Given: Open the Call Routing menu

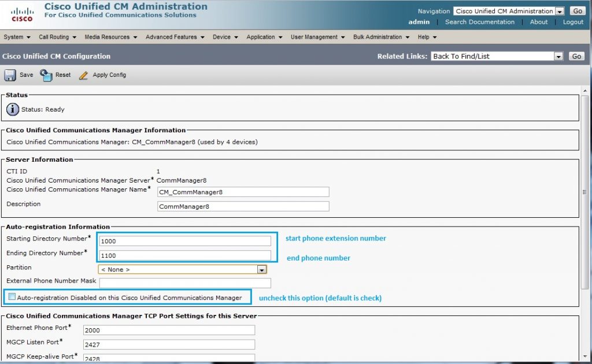Looking at the screenshot, I should point(57,37).
